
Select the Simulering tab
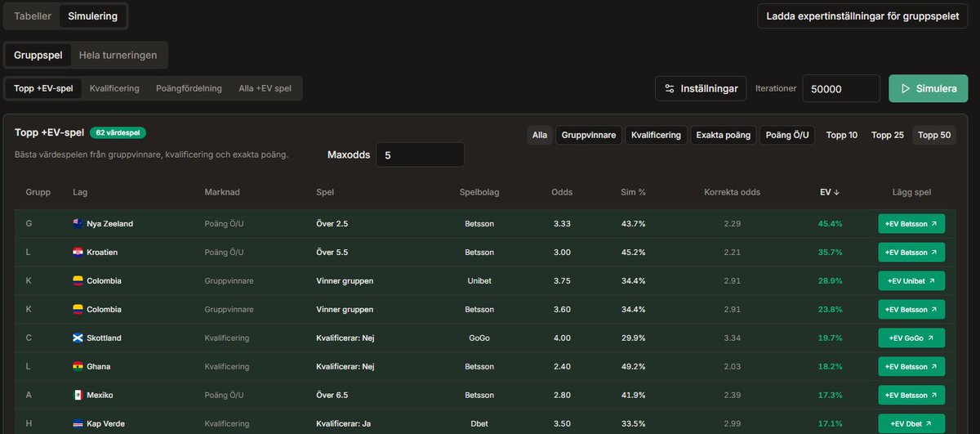click(x=93, y=16)
